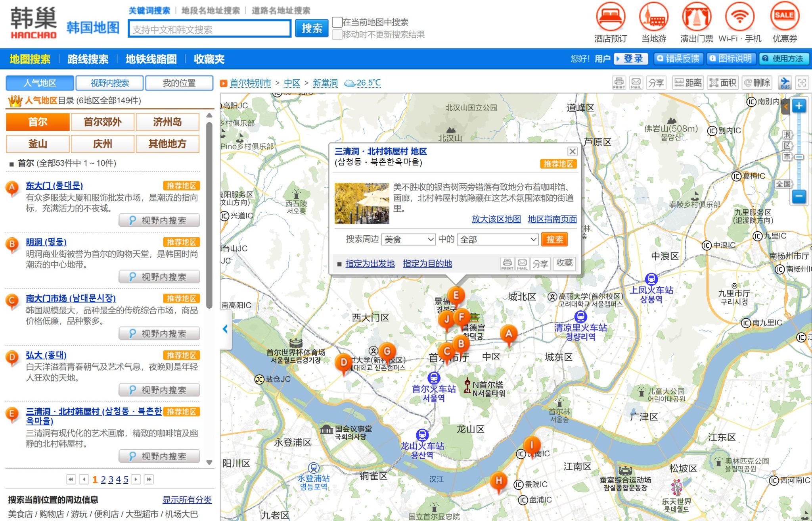Click the map zoom slider handle
The height and width of the screenshot is (521, 812).
[x=799, y=157]
